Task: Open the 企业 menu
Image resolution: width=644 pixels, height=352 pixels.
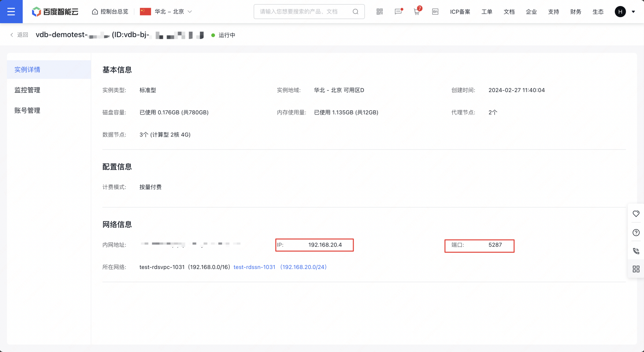Action: pos(531,12)
